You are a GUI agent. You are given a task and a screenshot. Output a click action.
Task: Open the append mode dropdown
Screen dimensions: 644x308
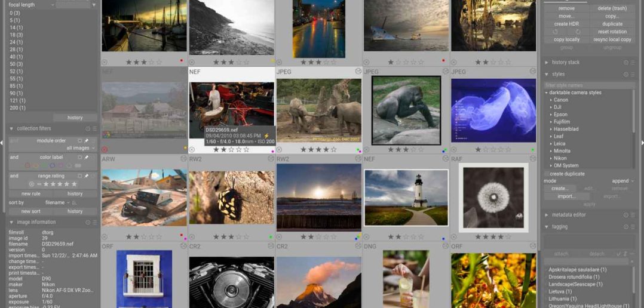point(622,181)
